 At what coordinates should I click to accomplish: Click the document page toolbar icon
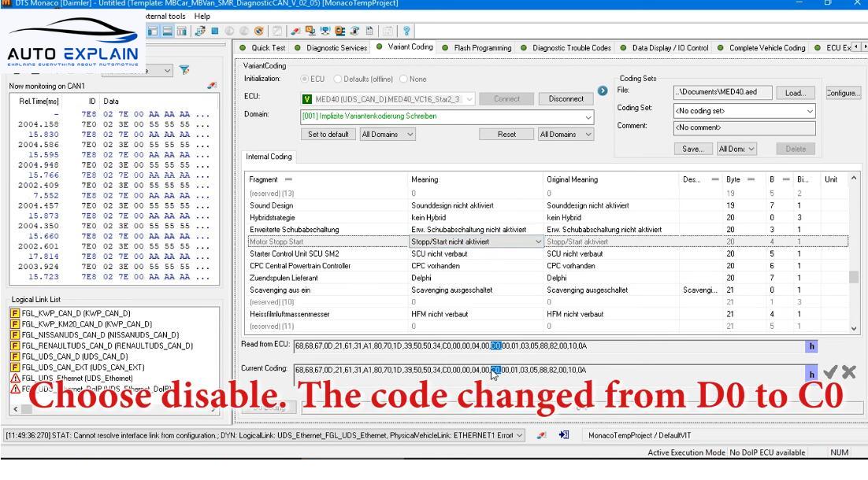point(369,31)
